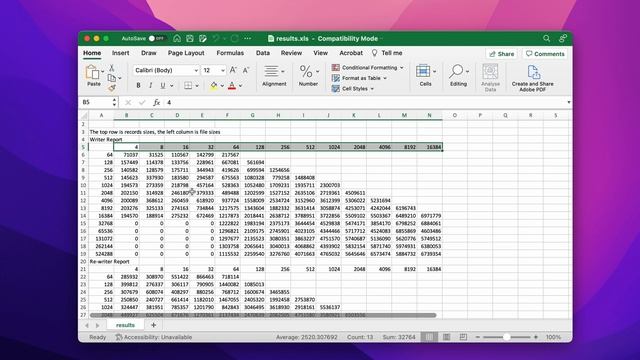Click the Borders icon
The width and height of the screenshot is (640, 360).
click(x=188, y=86)
